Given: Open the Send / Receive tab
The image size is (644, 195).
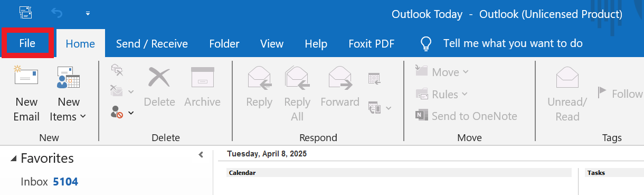Looking at the screenshot, I should click(x=152, y=44).
